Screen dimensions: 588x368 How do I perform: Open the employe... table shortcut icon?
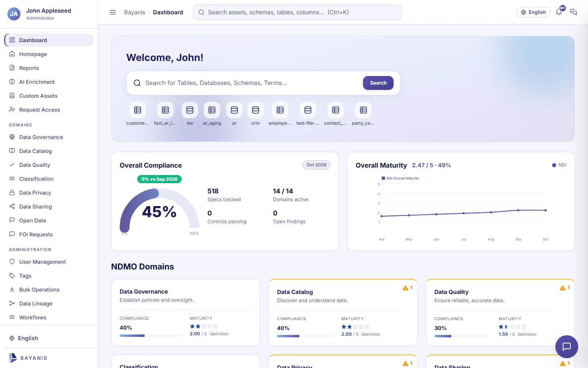pos(280,110)
